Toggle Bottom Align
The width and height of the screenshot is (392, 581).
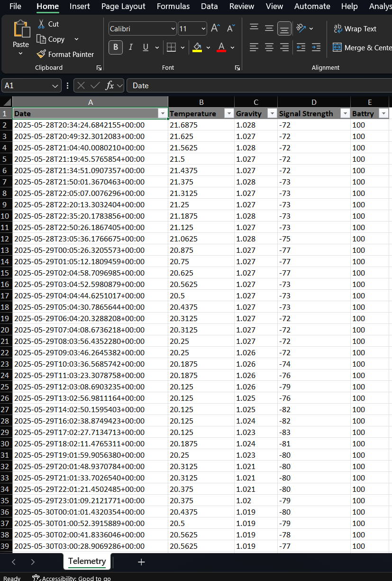[284, 29]
